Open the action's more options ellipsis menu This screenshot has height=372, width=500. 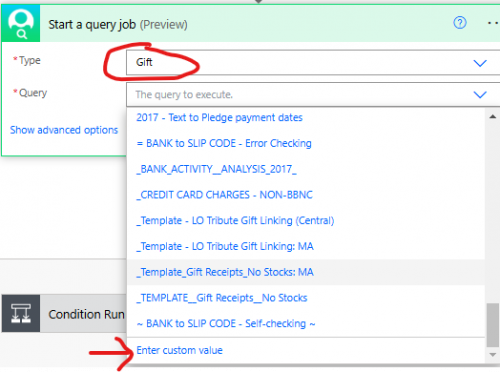[x=493, y=23]
